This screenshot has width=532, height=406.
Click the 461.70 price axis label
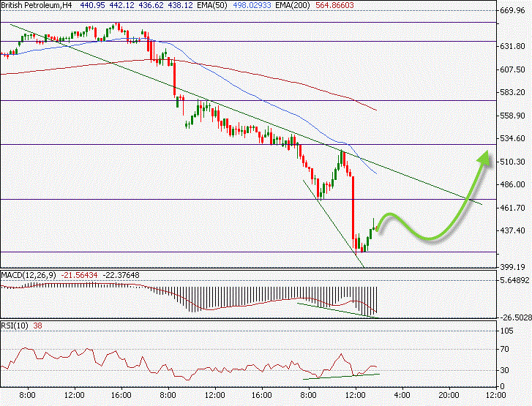pos(512,208)
